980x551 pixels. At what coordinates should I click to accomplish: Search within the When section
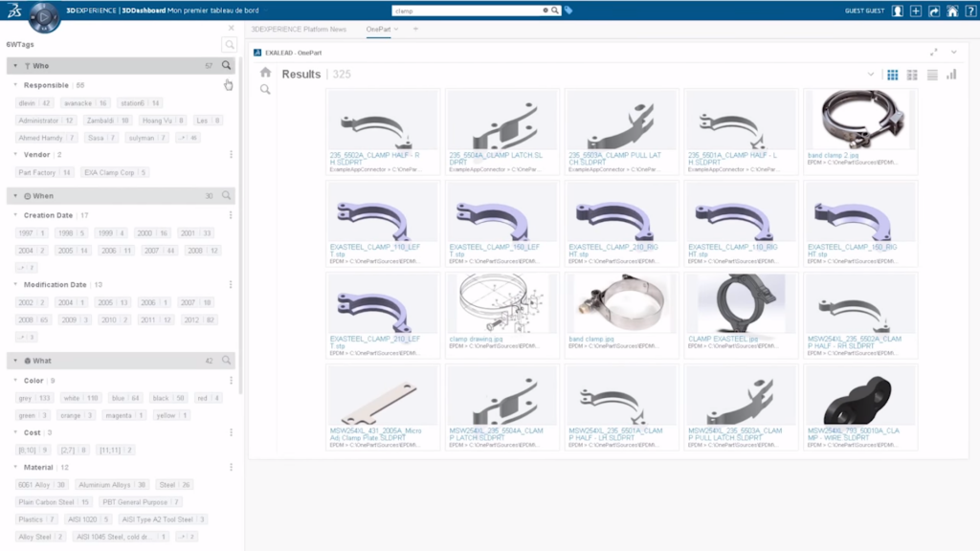pyautogui.click(x=226, y=195)
